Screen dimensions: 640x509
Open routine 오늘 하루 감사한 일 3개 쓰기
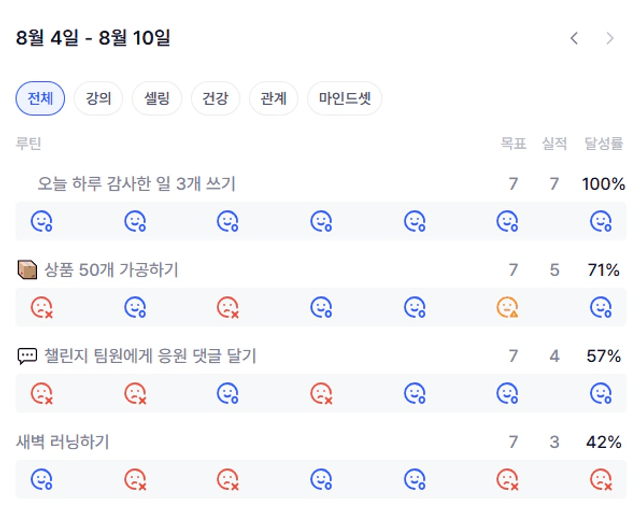(x=136, y=184)
